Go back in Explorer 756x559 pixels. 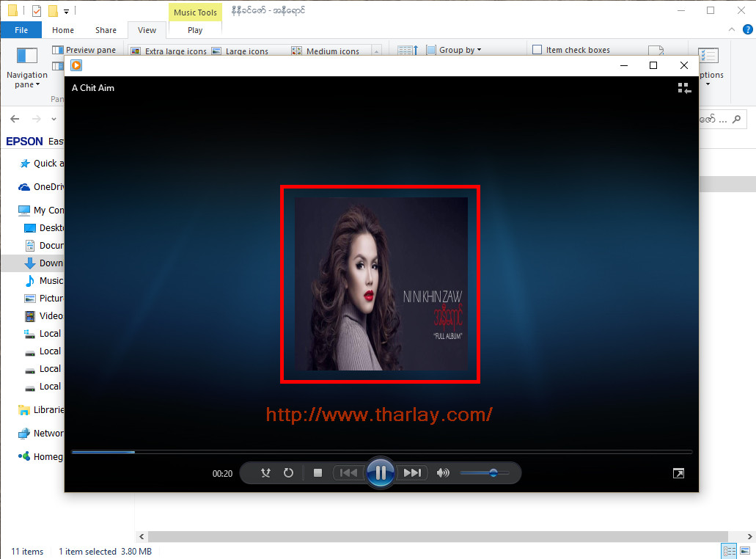tap(15, 119)
